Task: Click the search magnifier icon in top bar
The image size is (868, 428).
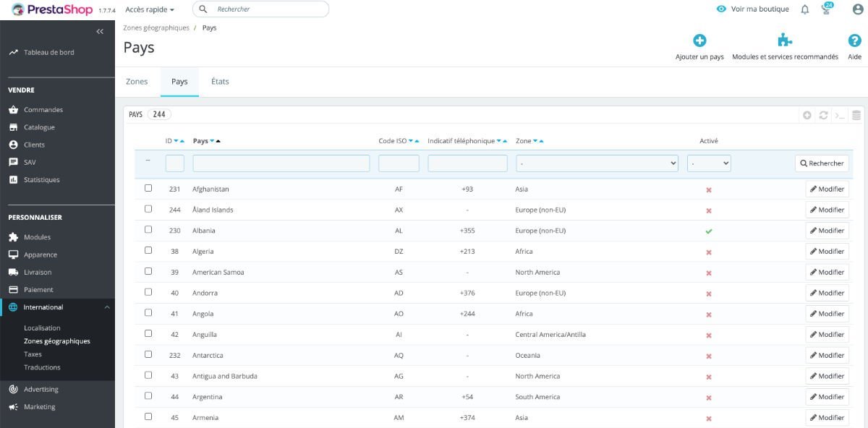Action: point(203,9)
